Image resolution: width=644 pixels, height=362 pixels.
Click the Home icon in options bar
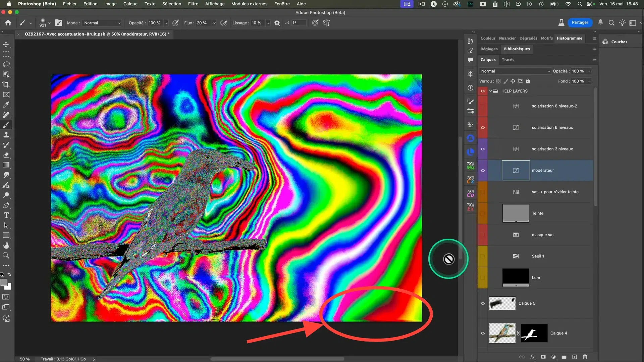click(x=8, y=23)
